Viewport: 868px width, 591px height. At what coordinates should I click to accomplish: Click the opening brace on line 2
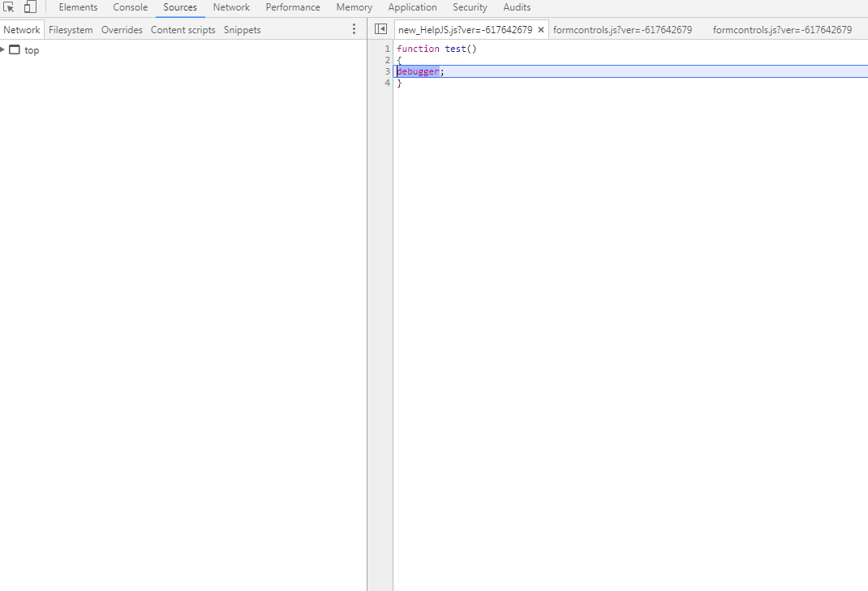[x=399, y=60]
